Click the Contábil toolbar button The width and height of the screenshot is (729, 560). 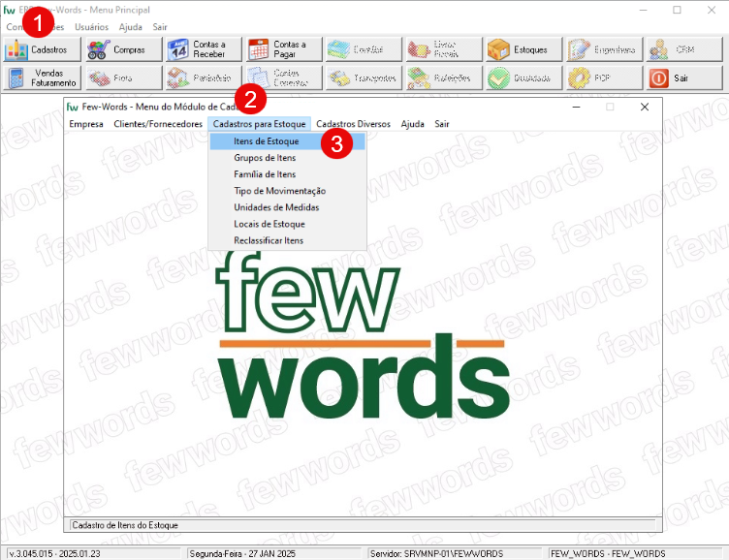click(x=364, y=49)
